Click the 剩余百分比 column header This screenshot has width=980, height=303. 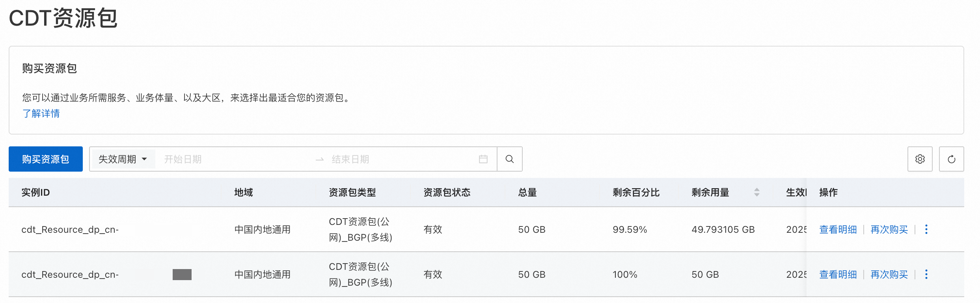point(636,192)
